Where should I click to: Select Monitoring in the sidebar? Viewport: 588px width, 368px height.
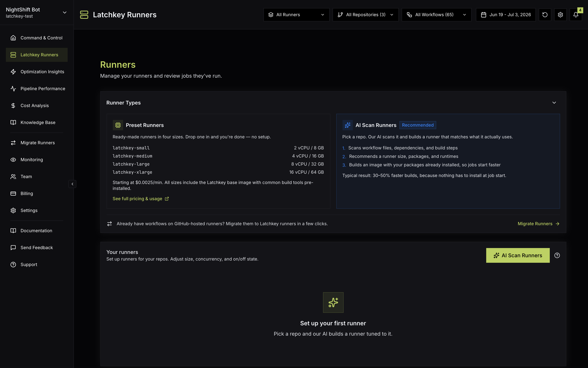[x=37, y=160]
